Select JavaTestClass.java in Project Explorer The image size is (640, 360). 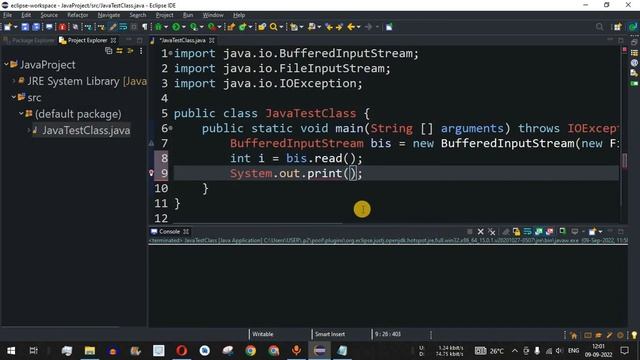tap(86, 130)
